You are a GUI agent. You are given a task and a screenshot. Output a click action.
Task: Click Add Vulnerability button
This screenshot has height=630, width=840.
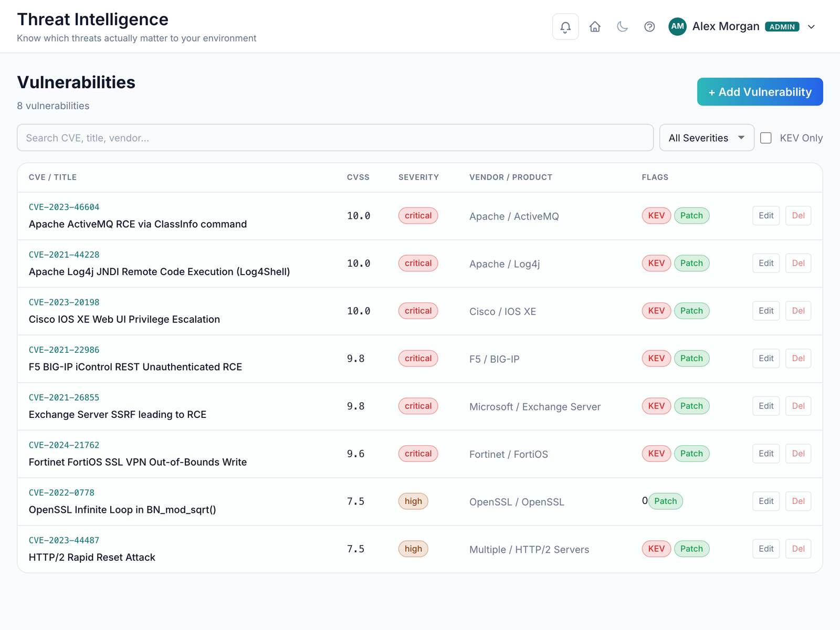pyautogui.click(x=760, y=92)
